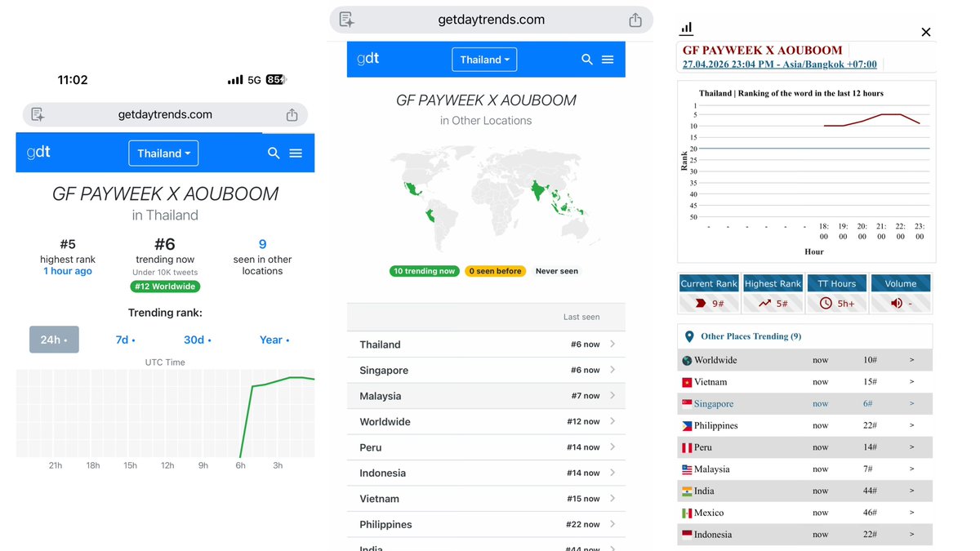The height and width of the screenshot is (551, 980).
Task: Click Mexico row arrow in right list
Action: (912, 513)
